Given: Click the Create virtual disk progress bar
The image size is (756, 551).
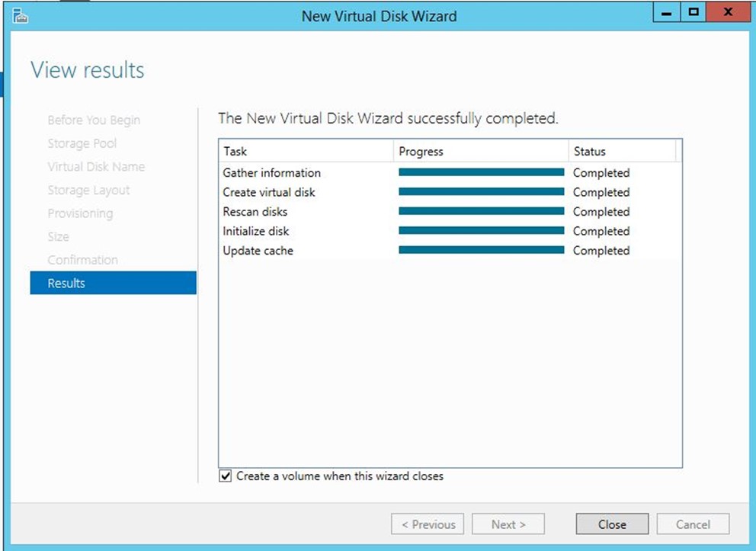Looking at the screenshot, I should pos(481,191).
